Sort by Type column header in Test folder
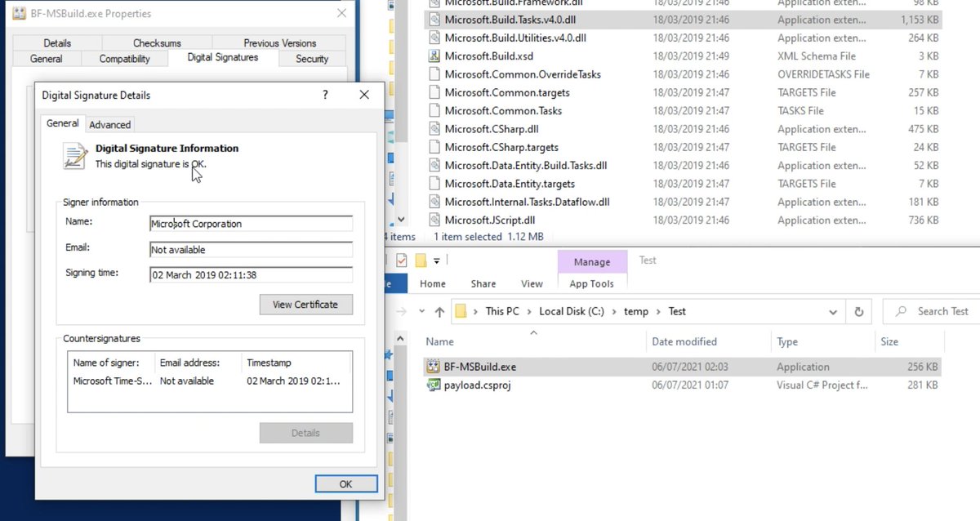The image size is (980, 521). click(x=822, y=341)
